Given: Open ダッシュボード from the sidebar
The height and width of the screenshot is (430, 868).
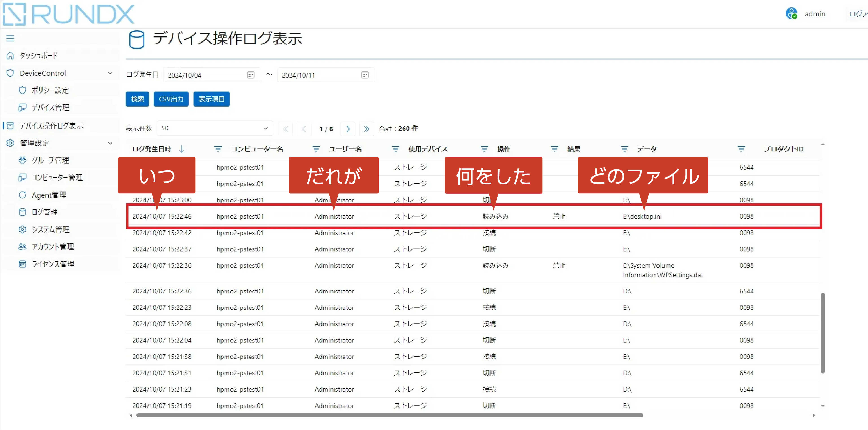Looking at the screenshot, I should (x=38, y=56).
